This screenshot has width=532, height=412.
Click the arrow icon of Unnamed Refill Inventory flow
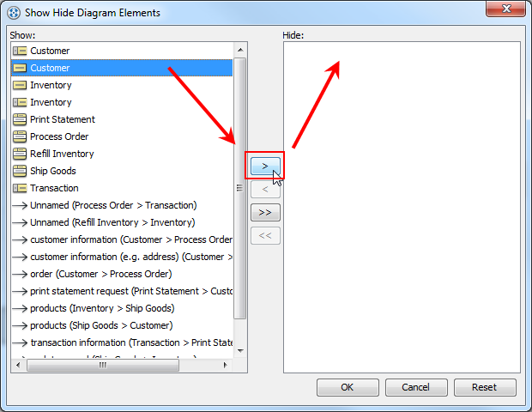tap(20, 222)
